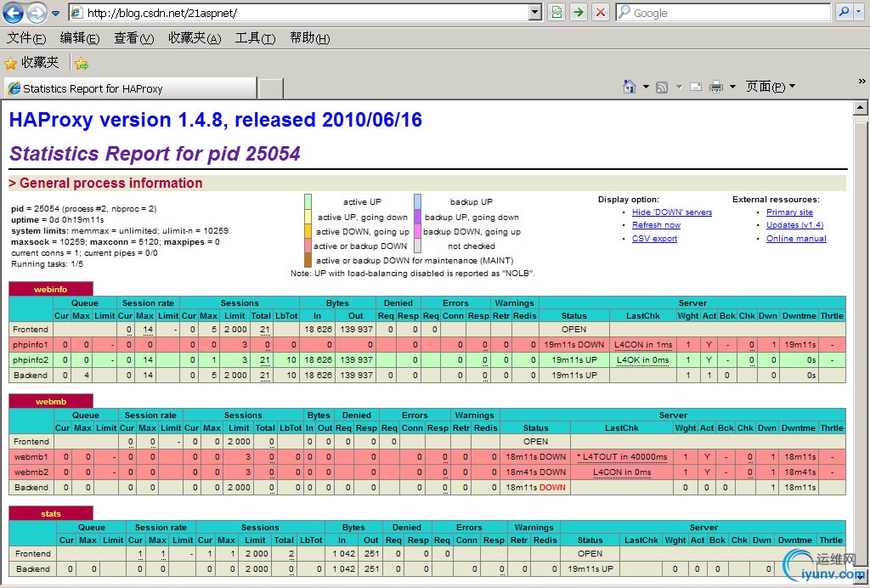
Task: Click the Hide 'DOWN' servers link
Action: (671, 212)
